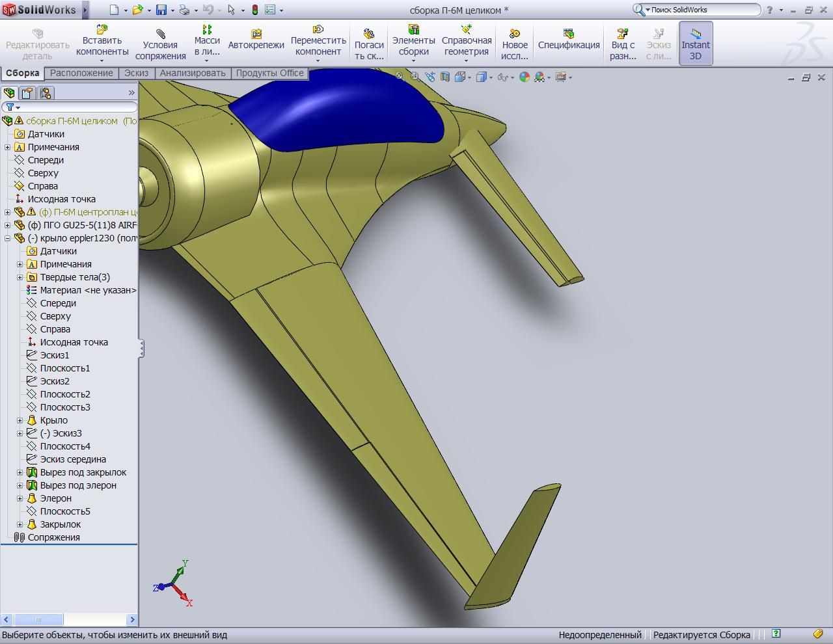
Task: Open the Вставить компоненты dropdown arrow
Action: [102, 61]
